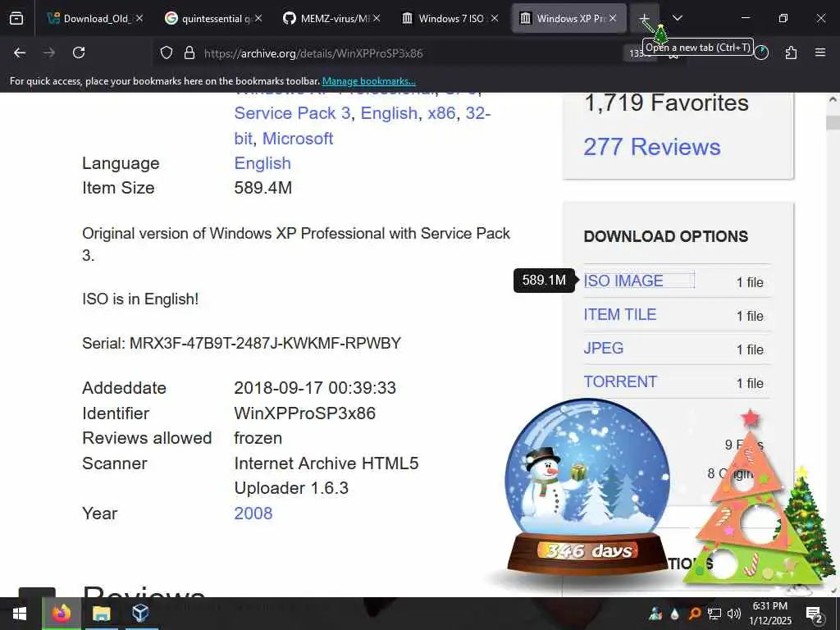Select the 589.4M item size value
The height and width of the screenshot is (630, 840).
[263, 188]
